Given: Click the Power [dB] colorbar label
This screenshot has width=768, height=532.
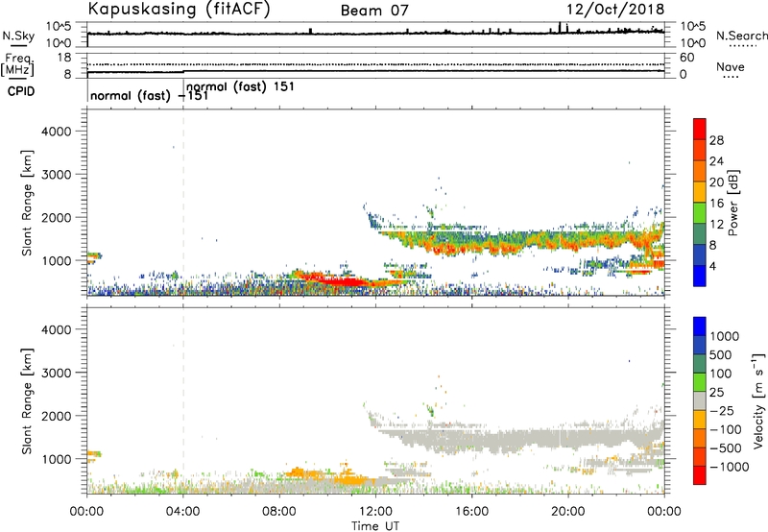Looking at the screenshot, I should (732, 203).
